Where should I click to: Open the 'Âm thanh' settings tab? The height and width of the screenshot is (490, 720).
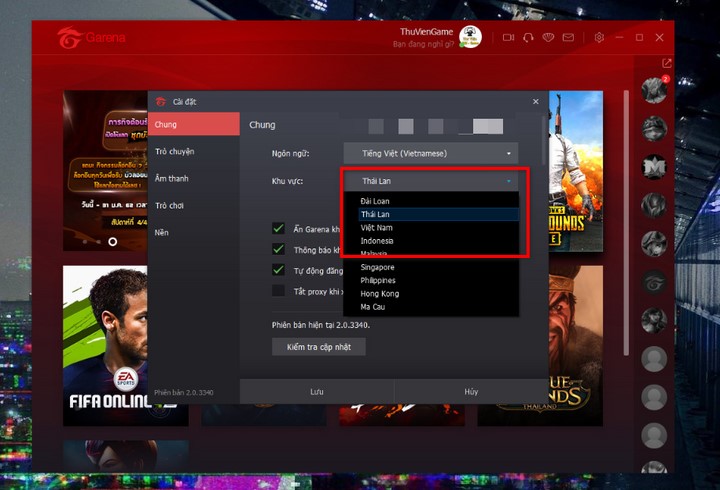172,178
